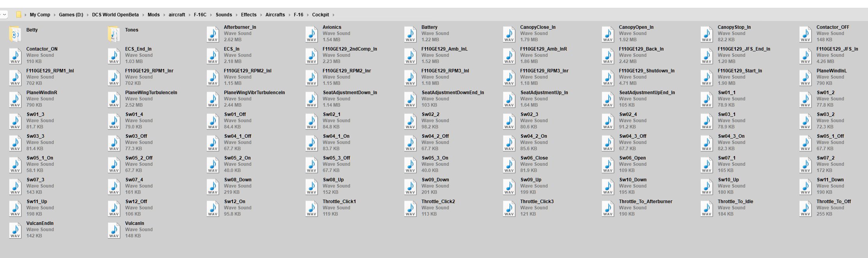Image resolution: width=868 pixels, height=258 pixels.
Task: Expand the chevron after Games (D:)
Action: (87, 15)
